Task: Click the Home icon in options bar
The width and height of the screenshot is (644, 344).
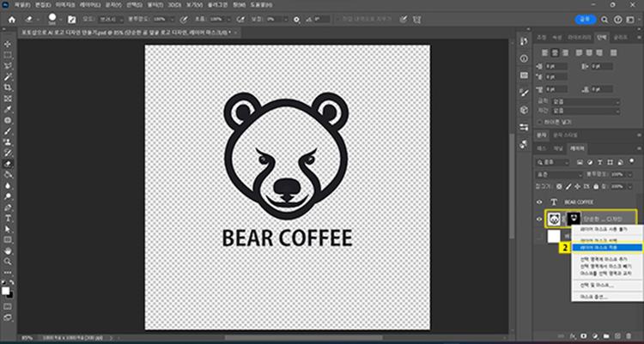Action: pos(12,18)
